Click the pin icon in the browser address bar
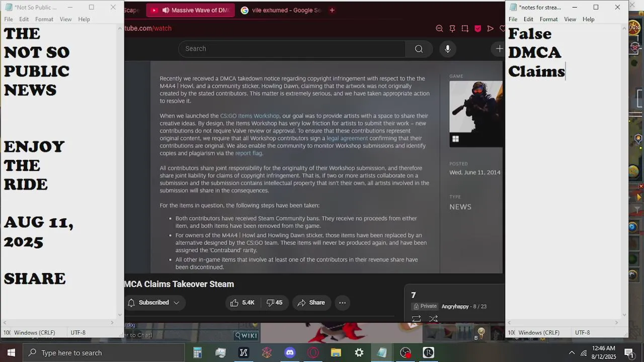 [x=452, y=29]
